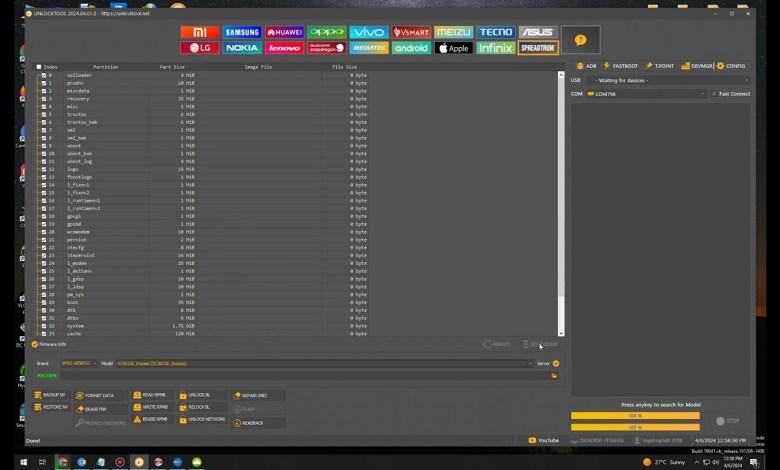Uncheck the recovery partition checkbox
Screen dimensions: 780x470
[x=44, y=99]
